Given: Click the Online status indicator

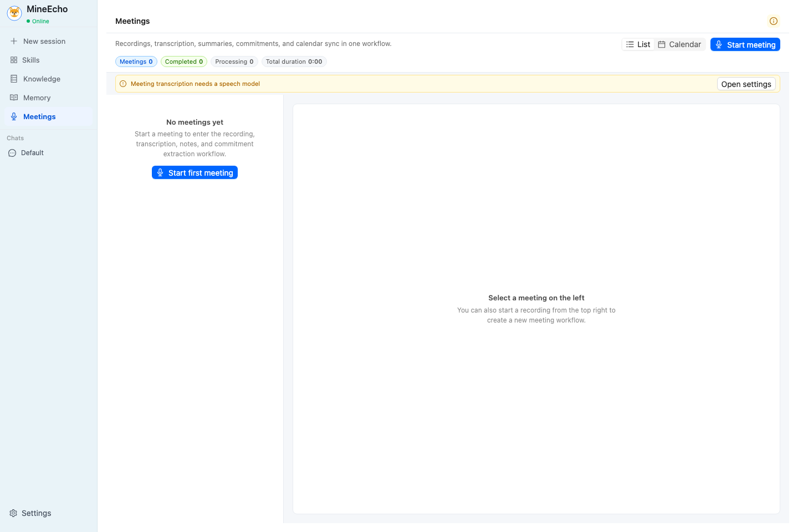Looking at the screenshot, I should (x=38, y=21).
